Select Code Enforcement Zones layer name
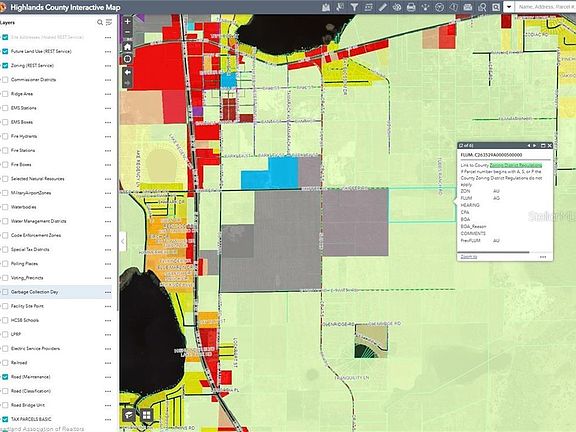The width and height of the screenshot is (576, 432). point(36,235)
